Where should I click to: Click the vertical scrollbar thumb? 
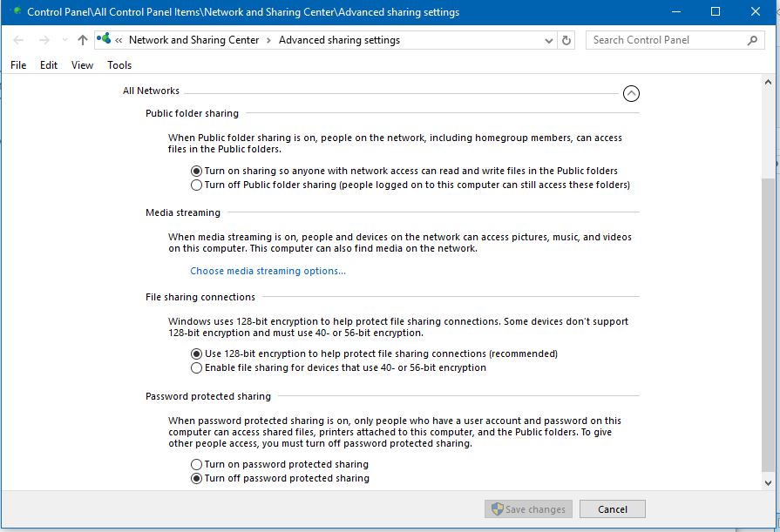768,323
